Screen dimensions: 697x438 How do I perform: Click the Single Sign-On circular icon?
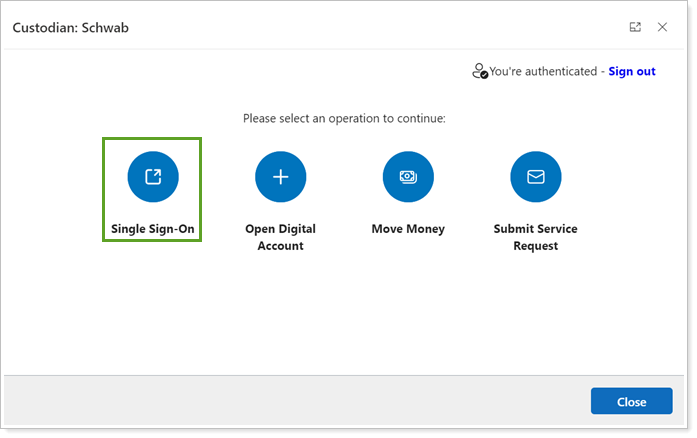tap(153, 177)
